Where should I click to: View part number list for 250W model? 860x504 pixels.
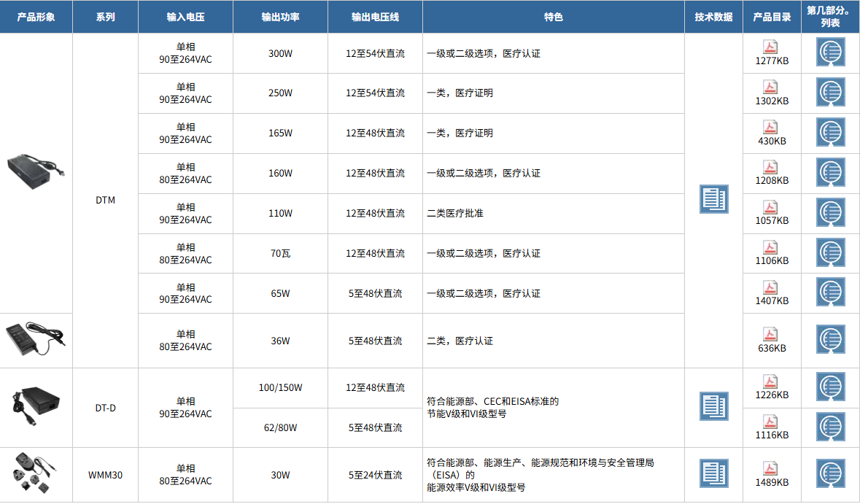pos(830,92)
